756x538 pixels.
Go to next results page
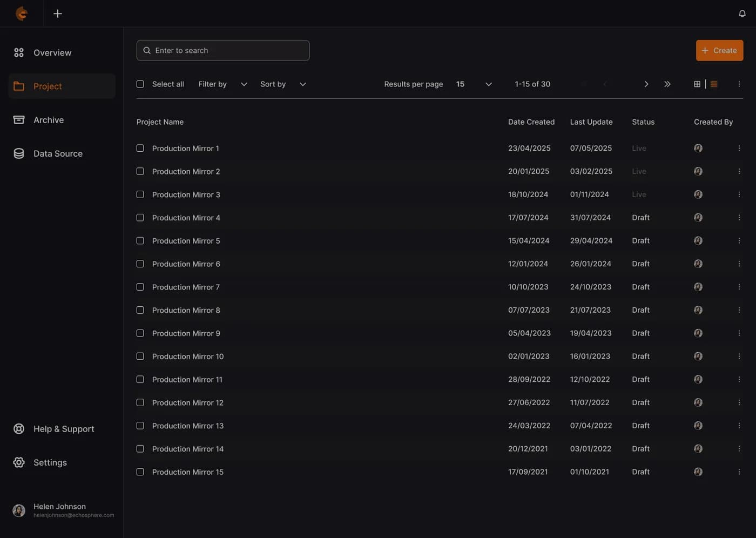tap(646, 84)
